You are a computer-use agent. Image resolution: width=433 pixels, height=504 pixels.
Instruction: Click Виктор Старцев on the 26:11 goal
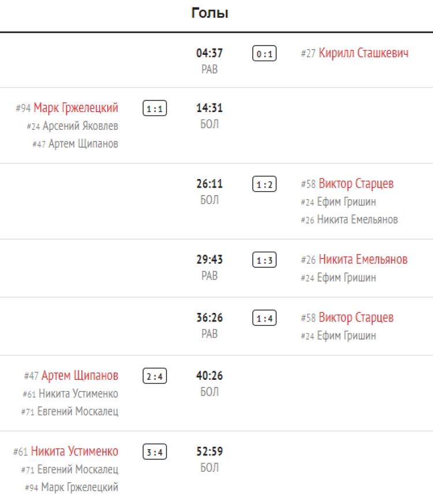click(x=356, y=184)
